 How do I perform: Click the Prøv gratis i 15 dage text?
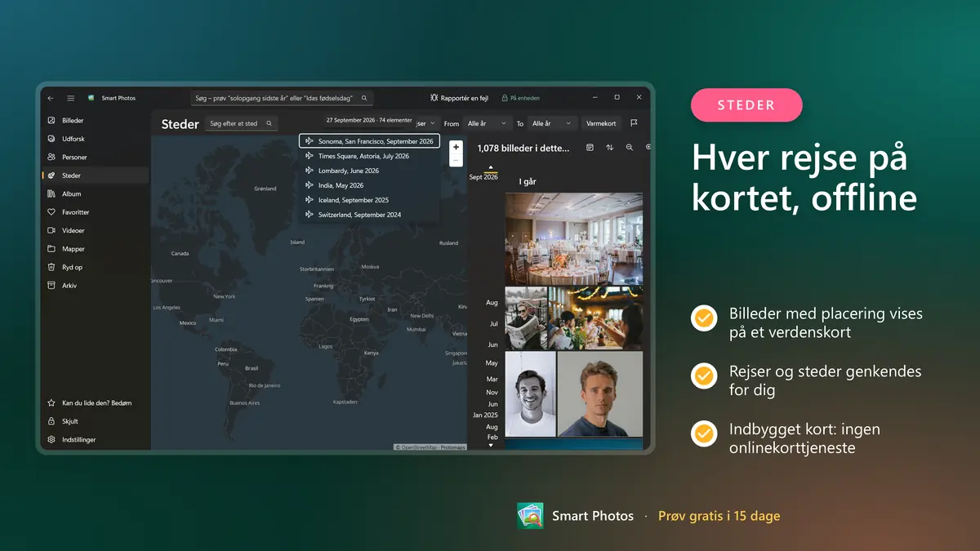[x=719, y=516]
